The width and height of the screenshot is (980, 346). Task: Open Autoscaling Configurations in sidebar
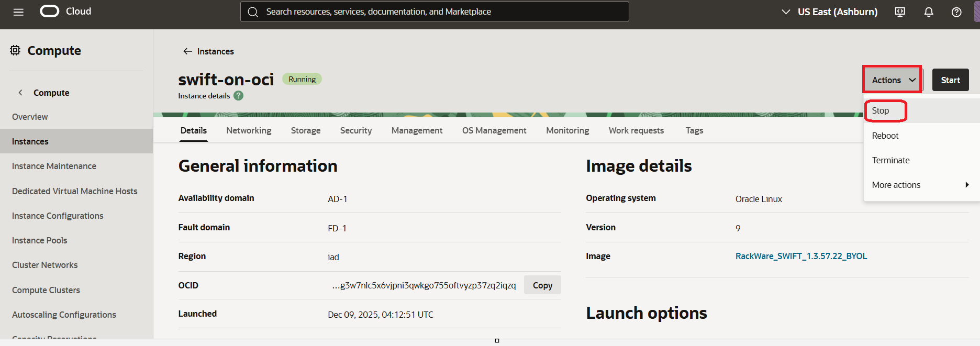click(x=64, y=315)
